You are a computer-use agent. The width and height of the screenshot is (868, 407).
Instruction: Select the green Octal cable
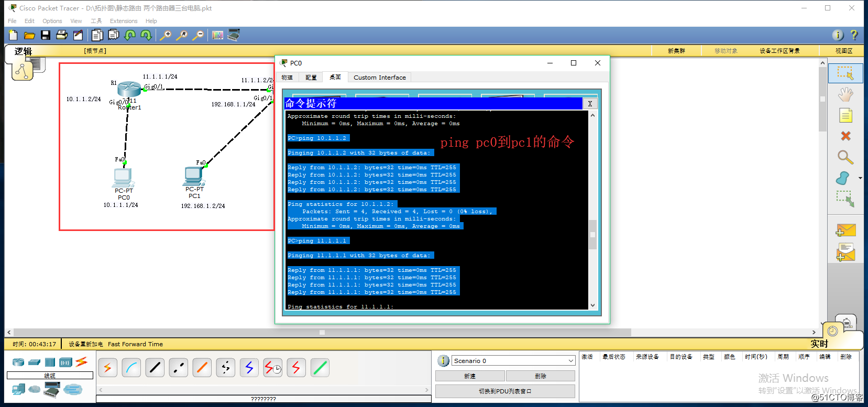pyautogui.click(x=320, y=368)
